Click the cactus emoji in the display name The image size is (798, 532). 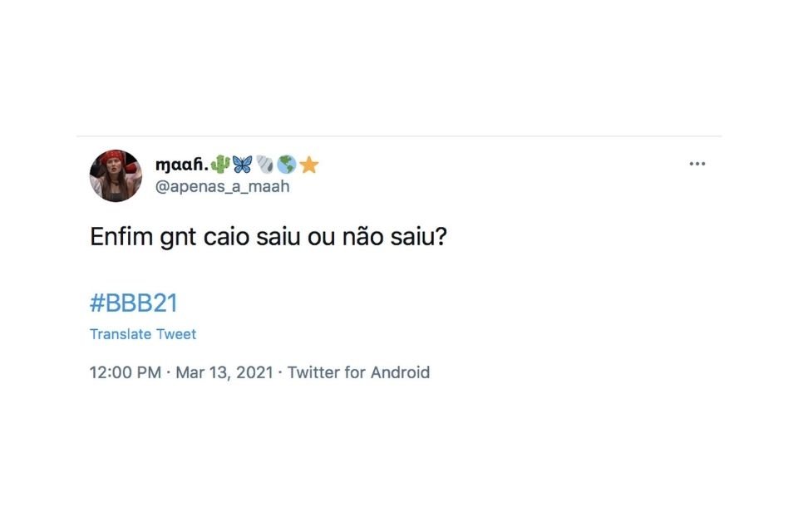[219, 165]
